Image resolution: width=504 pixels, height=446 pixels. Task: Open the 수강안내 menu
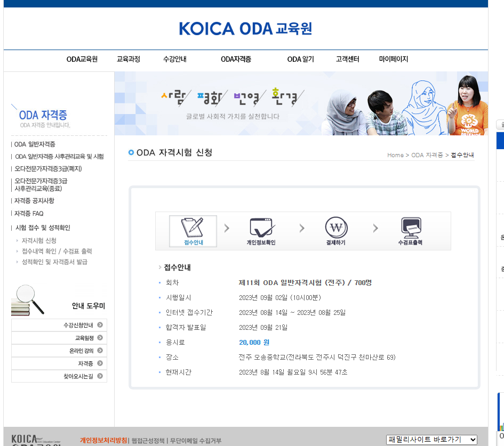(x=174, y=59)
